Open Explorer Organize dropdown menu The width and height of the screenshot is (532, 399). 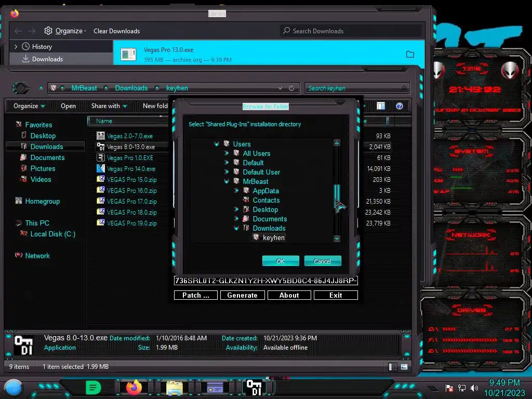coord(29,106)
